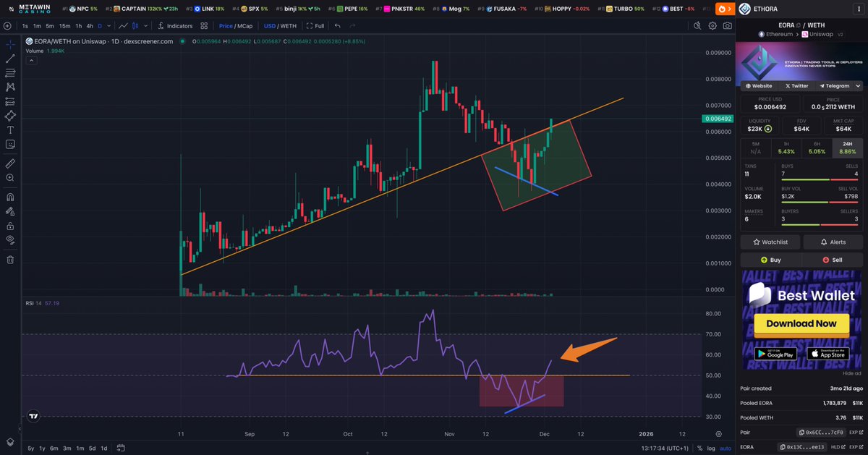Open the Indicators menu

point(174,25)
